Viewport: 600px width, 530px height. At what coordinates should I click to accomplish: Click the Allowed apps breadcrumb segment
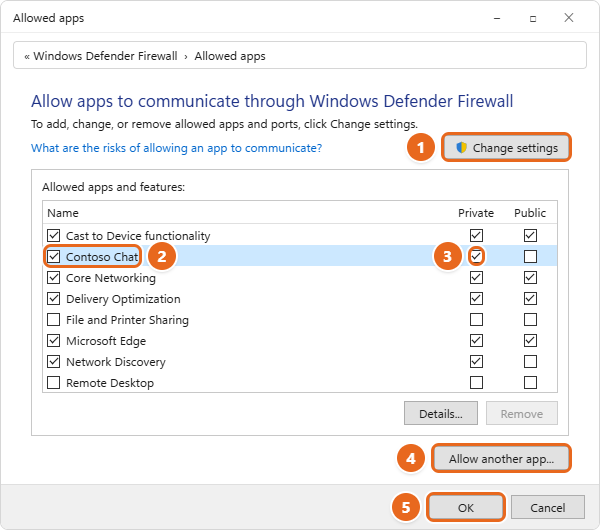point(230,56)
